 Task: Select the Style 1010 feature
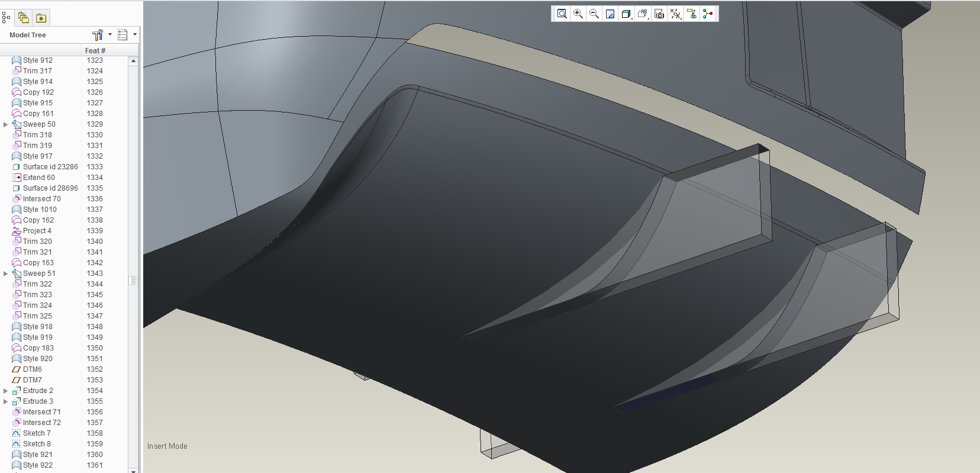click(40, 210)
